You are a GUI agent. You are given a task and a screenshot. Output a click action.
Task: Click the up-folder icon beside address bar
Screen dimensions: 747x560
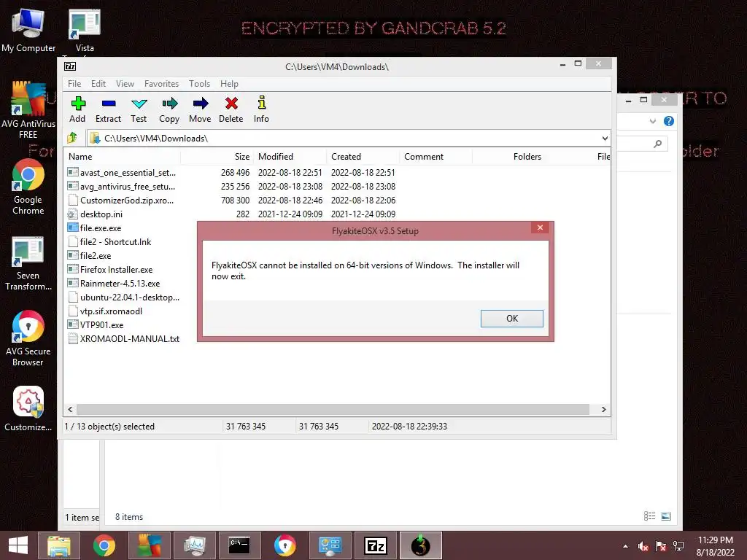[72, 138]
